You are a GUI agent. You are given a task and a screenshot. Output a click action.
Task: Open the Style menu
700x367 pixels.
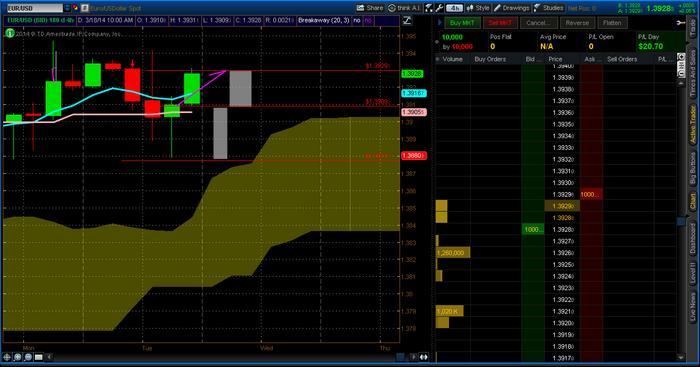478,8
